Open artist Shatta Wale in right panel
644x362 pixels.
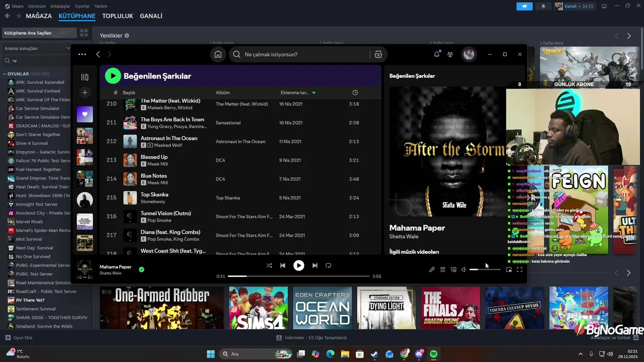tap(404, 236)
